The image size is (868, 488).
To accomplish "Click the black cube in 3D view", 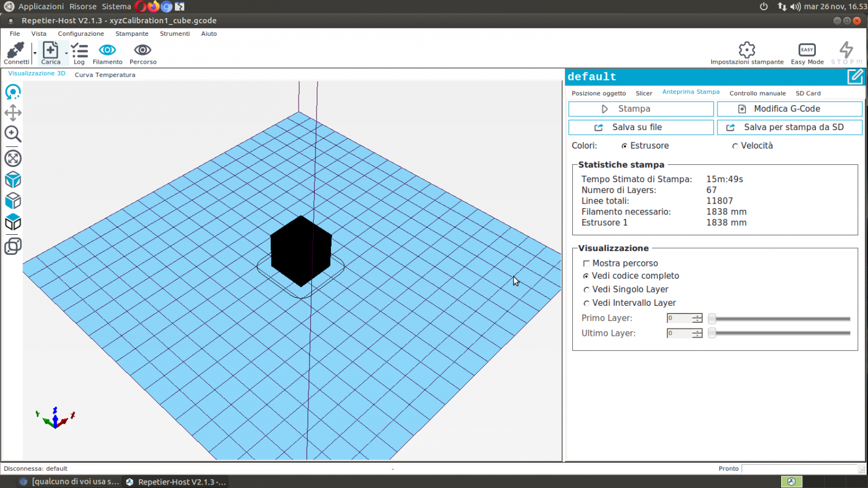I will point(301,251).
